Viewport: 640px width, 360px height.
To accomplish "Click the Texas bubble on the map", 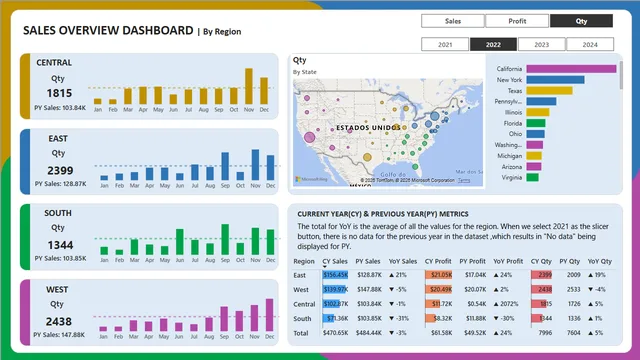I will click(x=367, y=157).
